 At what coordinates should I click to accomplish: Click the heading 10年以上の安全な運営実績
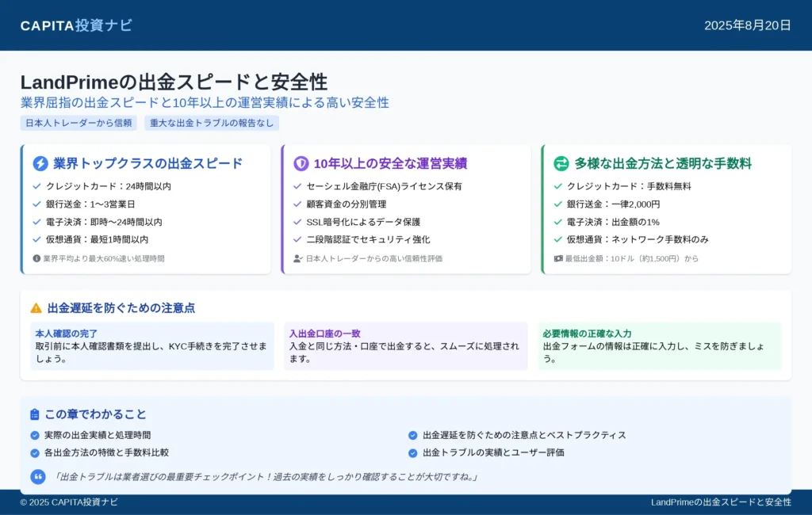[x=390, y=163]
